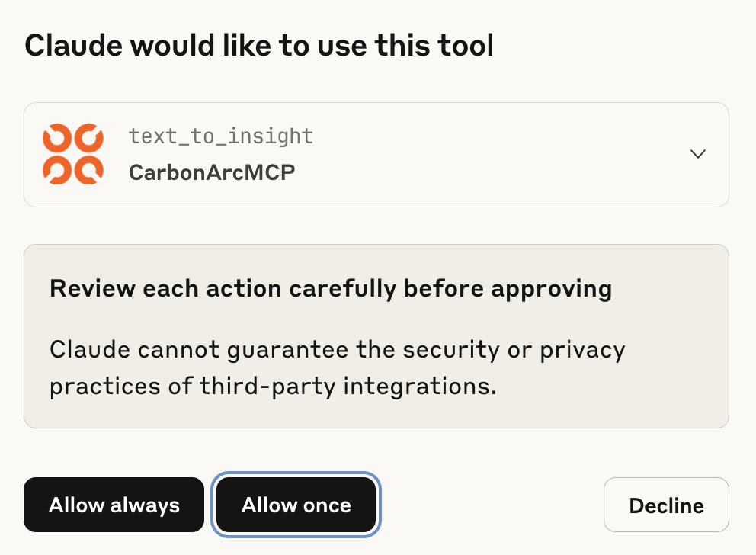The image size is (756, 555).
Task: Click the words "this tool" in title
Action: point(434,47)
